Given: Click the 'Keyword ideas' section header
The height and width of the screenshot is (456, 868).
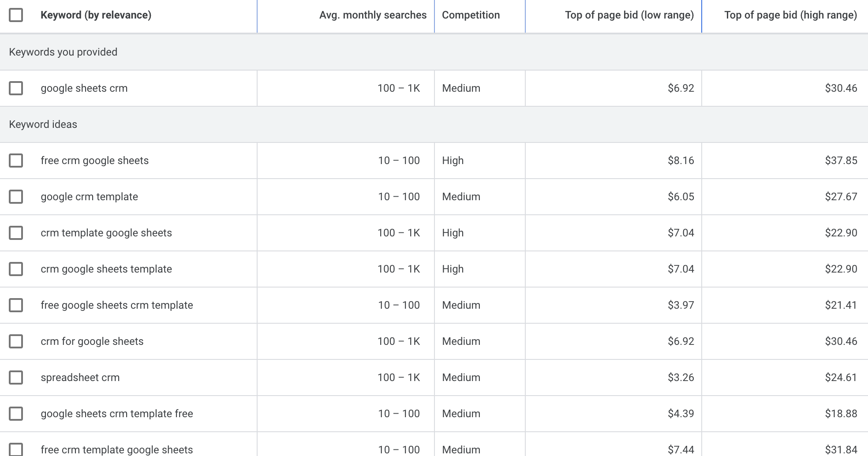Looking at the screenshot, I should (43, 124).
